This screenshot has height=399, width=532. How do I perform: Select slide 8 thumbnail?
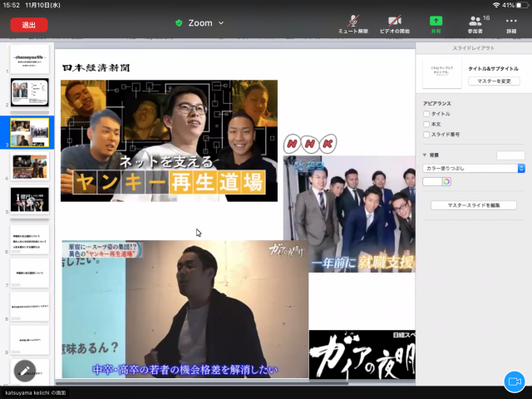point(30,307)
